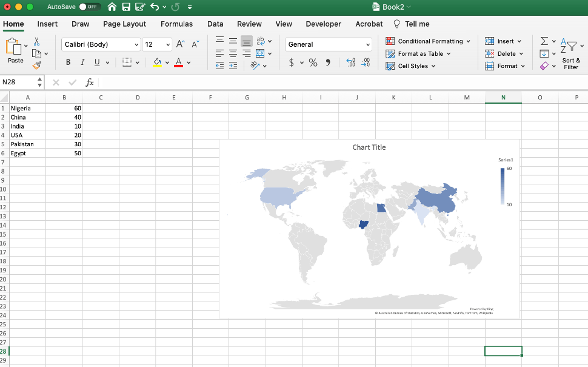Open the Calibri (Body) font dropdown
Viewport: 588px width, 367px height.
coord(101,44)
